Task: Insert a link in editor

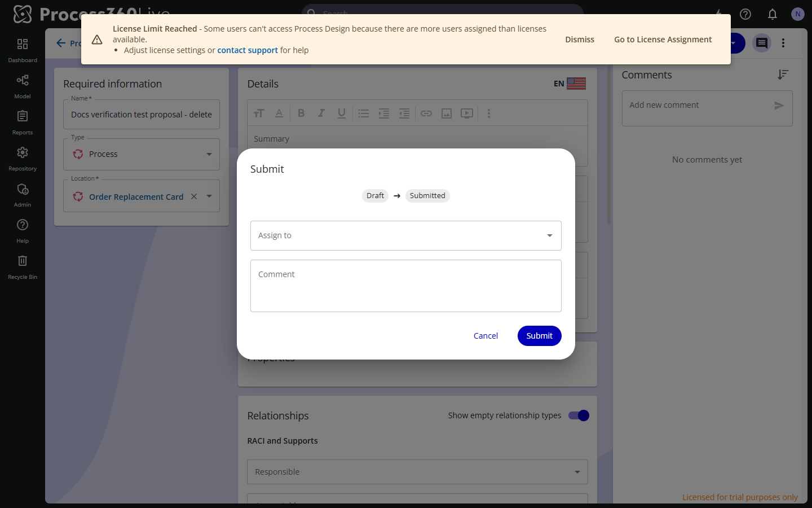Action: point(426,113)
